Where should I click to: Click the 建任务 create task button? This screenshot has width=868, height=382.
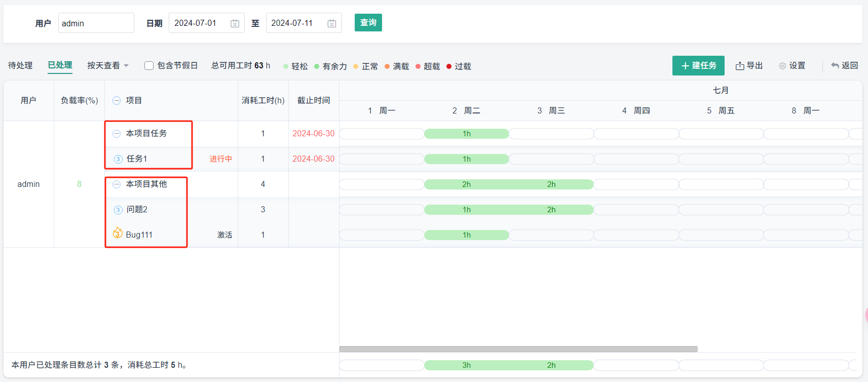698,65
